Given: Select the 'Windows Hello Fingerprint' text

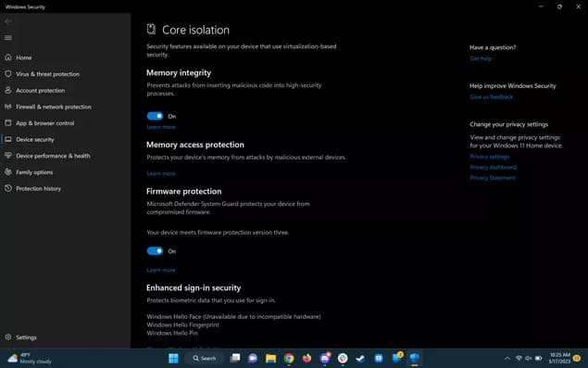Looking at the screenshot, I should coord(182,324).
